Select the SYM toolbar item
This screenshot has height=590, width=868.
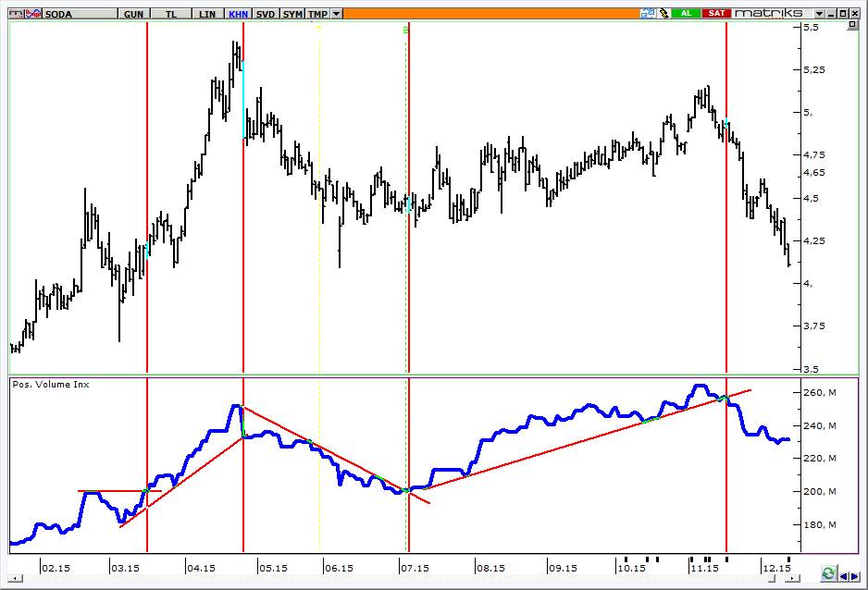point(292,14)
